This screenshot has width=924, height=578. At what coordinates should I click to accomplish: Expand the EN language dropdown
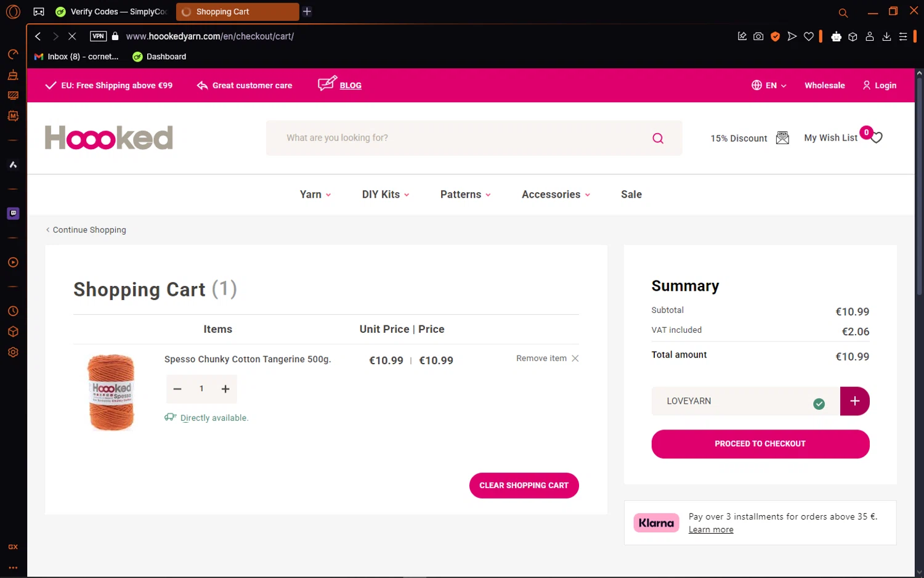point(769,86)
